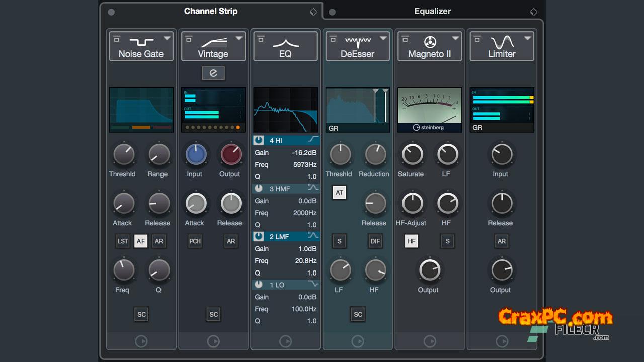
Task: Toggle the 4 HI band power button
Action: [259, 140]
